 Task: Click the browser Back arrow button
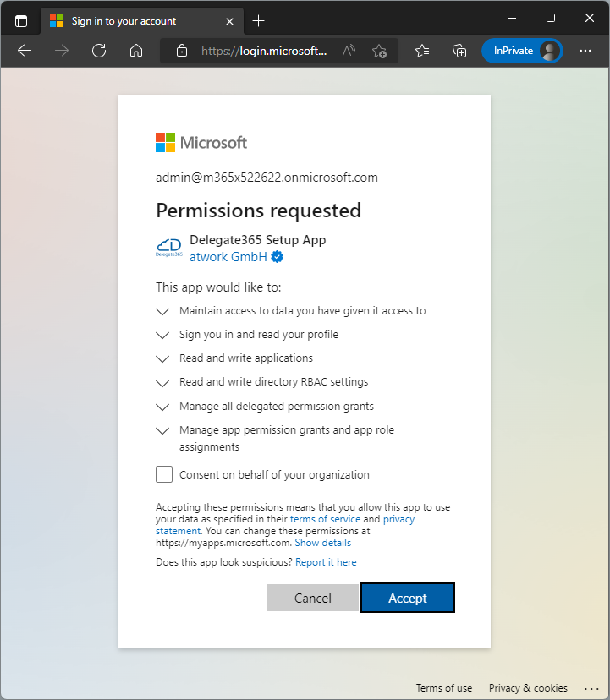(x=25, y=51)
